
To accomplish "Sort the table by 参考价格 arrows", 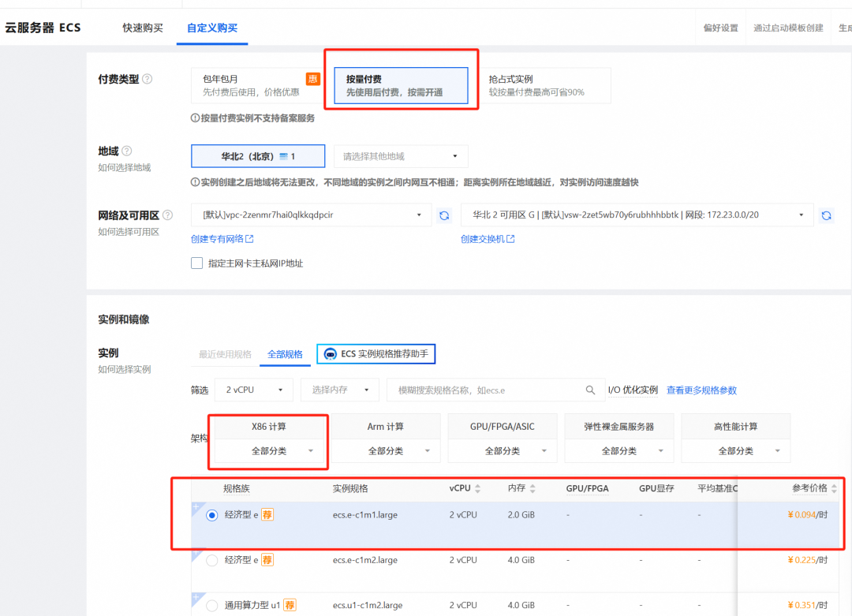I will click(834, 488).
